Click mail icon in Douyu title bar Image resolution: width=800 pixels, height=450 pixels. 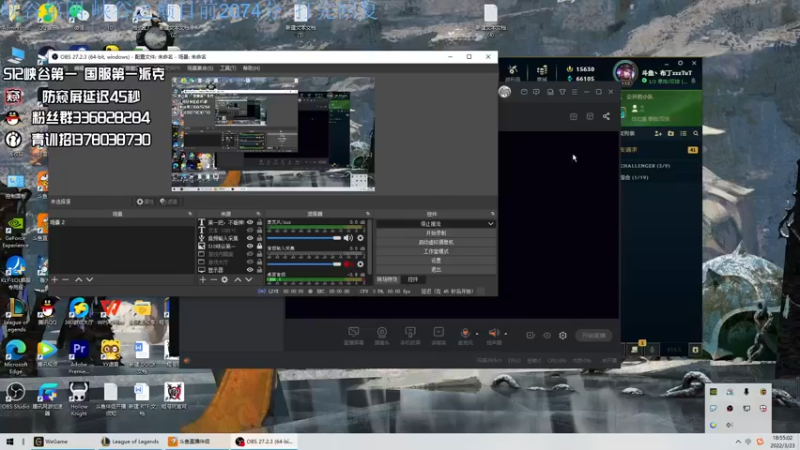[x=524, y=92]
